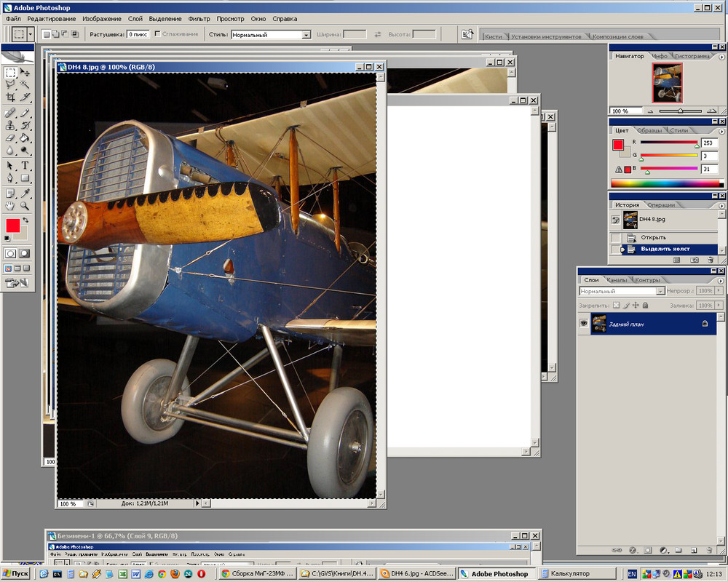728x582 pixels.
Task: Open the tool preset picker arrow
Action: click(x=30, y=34)
